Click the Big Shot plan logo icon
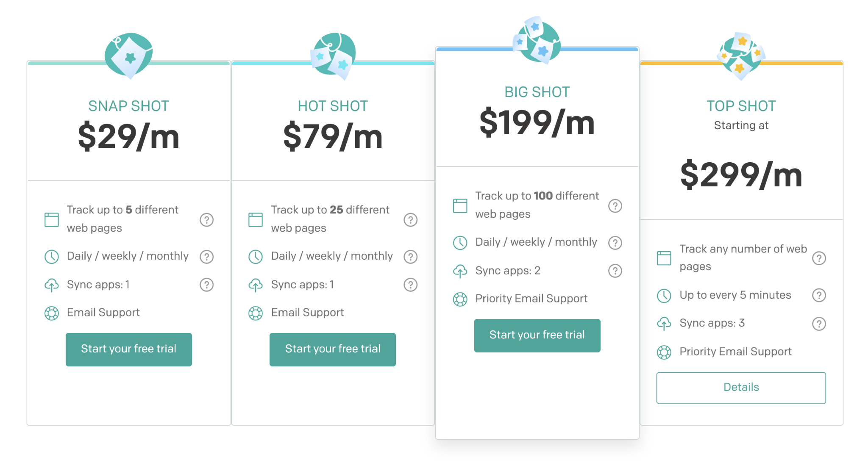This screenshot has width=868, height=474. pyautogui.click(x=537, y=40)
